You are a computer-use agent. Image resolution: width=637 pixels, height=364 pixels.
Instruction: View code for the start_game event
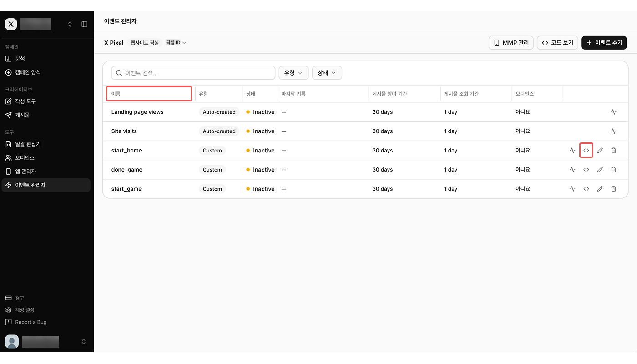586,189
